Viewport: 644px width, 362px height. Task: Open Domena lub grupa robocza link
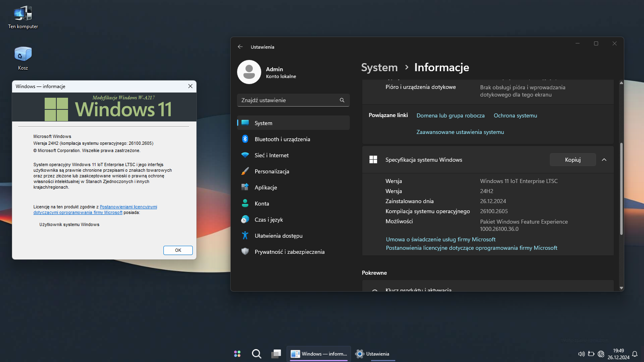450,115
